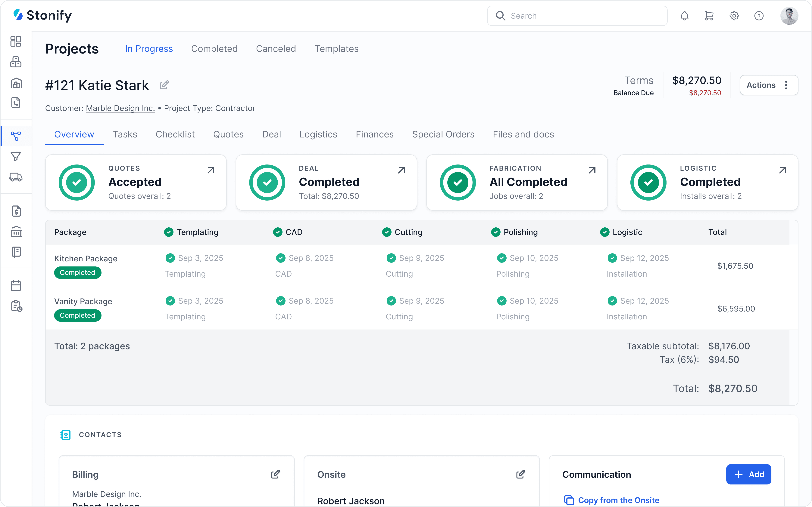Viewport: 812px width, 507px height.
Task: Edit the project name pencil icon
Action: [x=164, y=85]
